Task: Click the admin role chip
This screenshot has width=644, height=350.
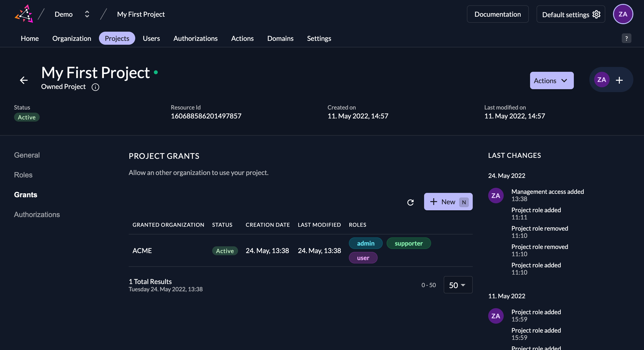Action: coord(366,243)
